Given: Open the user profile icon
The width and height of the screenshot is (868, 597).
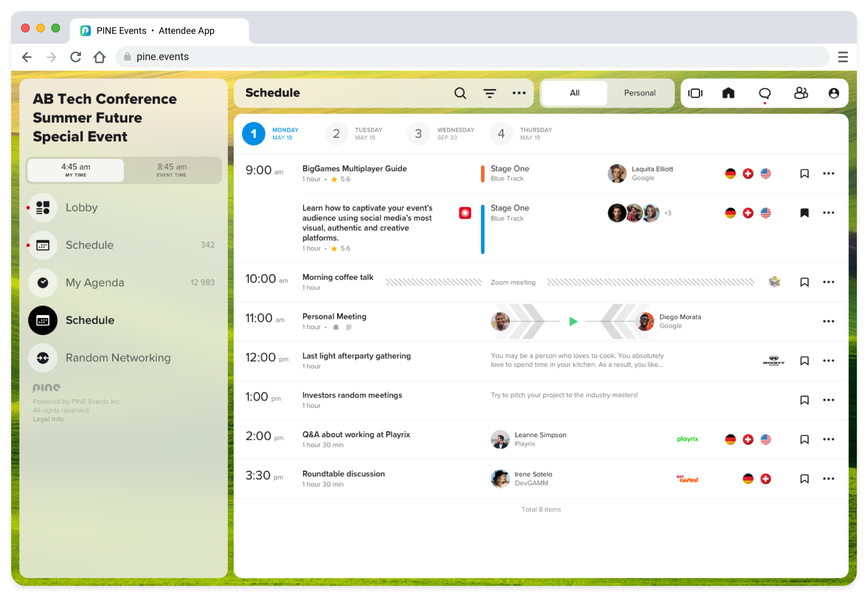Looking at the screenshot, I should pos(833,93).
